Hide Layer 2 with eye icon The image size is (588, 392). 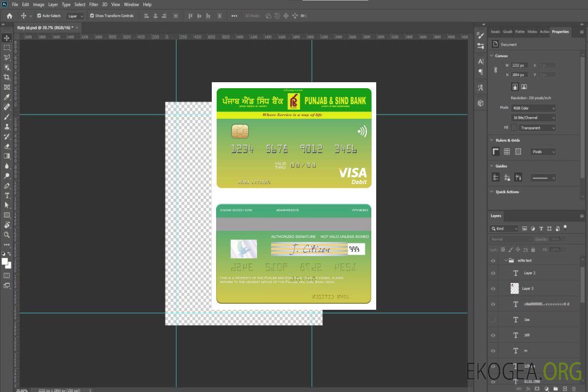493,273
